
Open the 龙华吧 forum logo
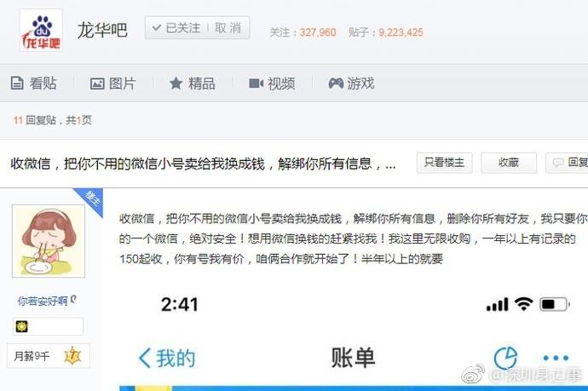(41, 31)
